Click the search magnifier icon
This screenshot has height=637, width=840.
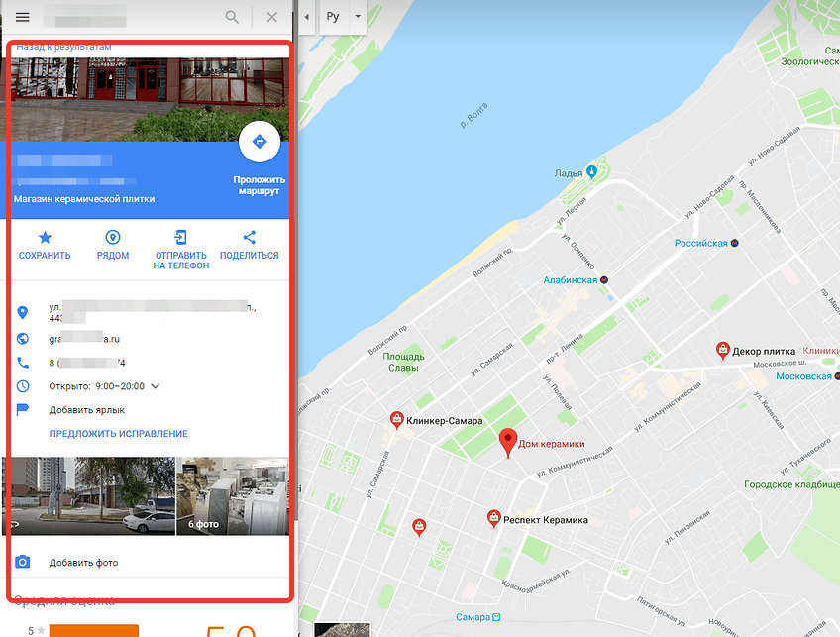point(232,17)
